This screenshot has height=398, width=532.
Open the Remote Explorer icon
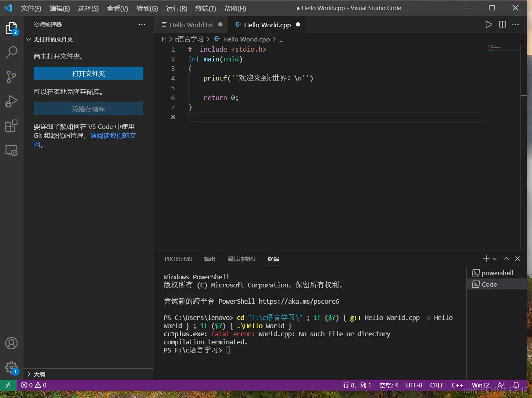[11, 150]
